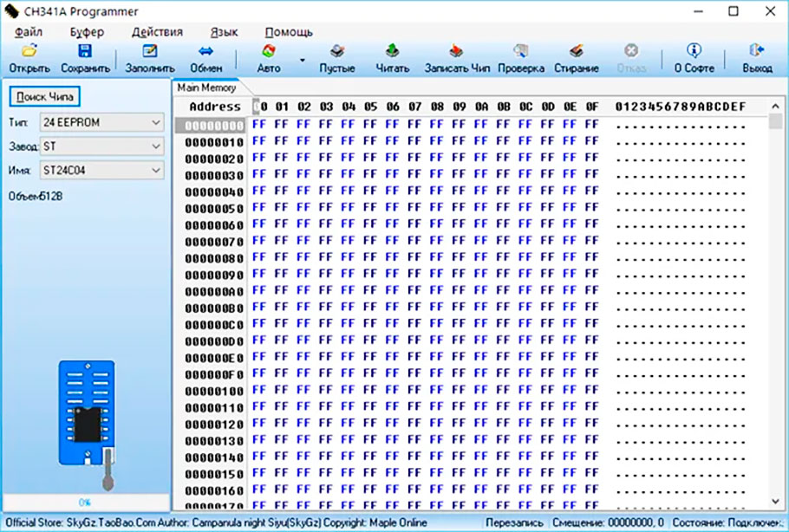Select the Main Memory tab
This screenshot has width=789, height=532.
tap(206, 88)
